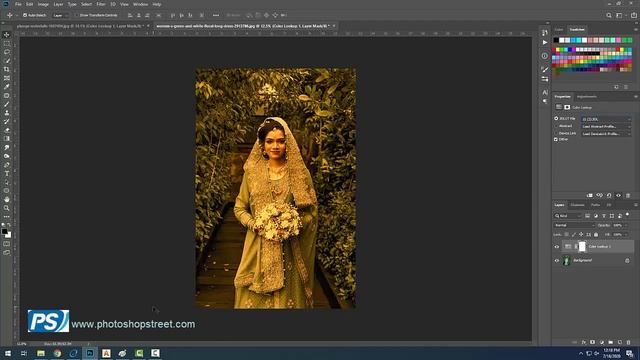Select the Eyedropper tool
The width and height of the screenshot is (640, 360).
7,87
